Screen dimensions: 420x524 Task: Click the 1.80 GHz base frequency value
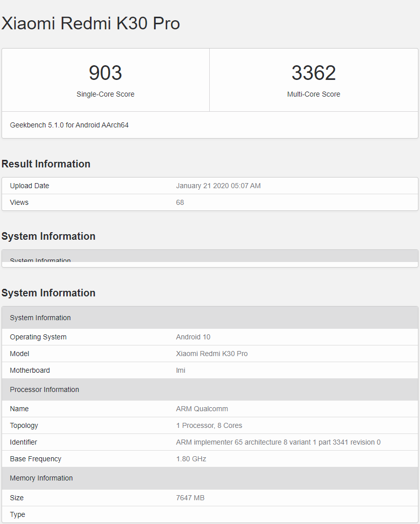click(191, 459)
